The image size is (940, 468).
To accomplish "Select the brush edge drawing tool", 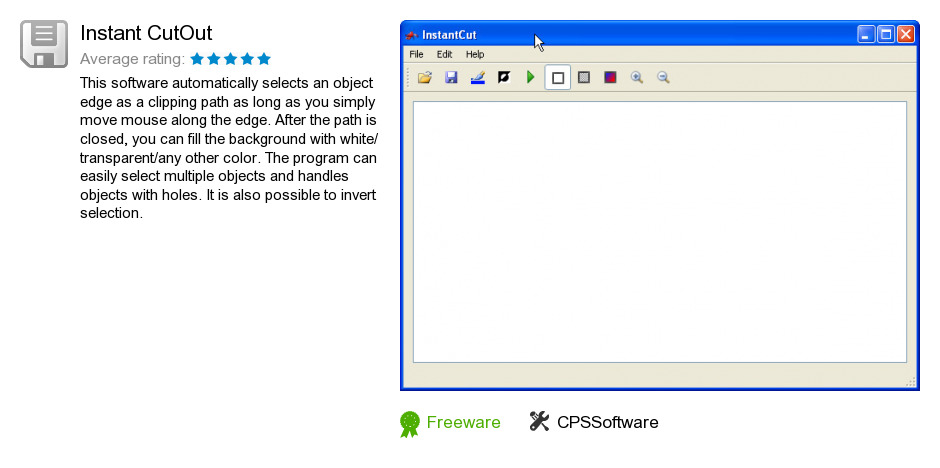I will 477,77.
